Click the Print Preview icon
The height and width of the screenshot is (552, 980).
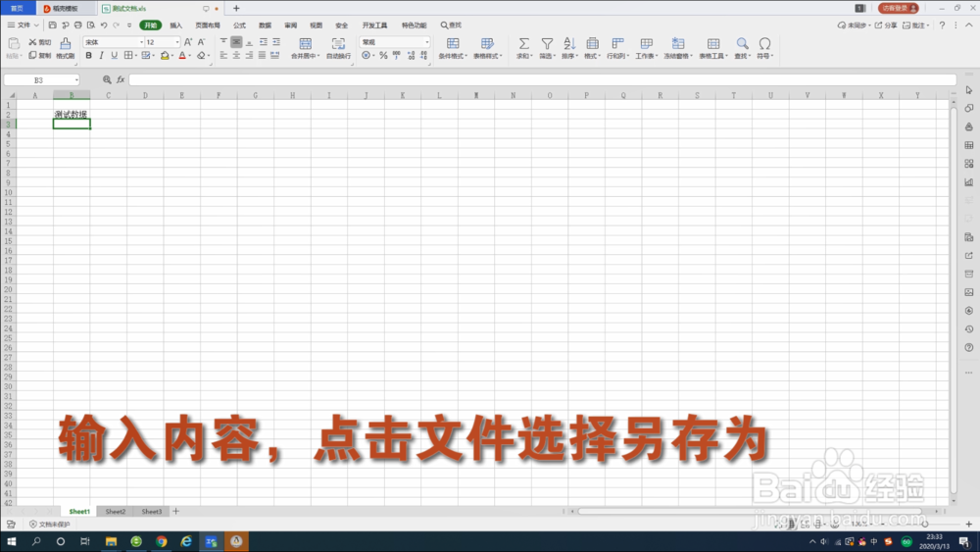pyautogui.click(x=91, y=25)
